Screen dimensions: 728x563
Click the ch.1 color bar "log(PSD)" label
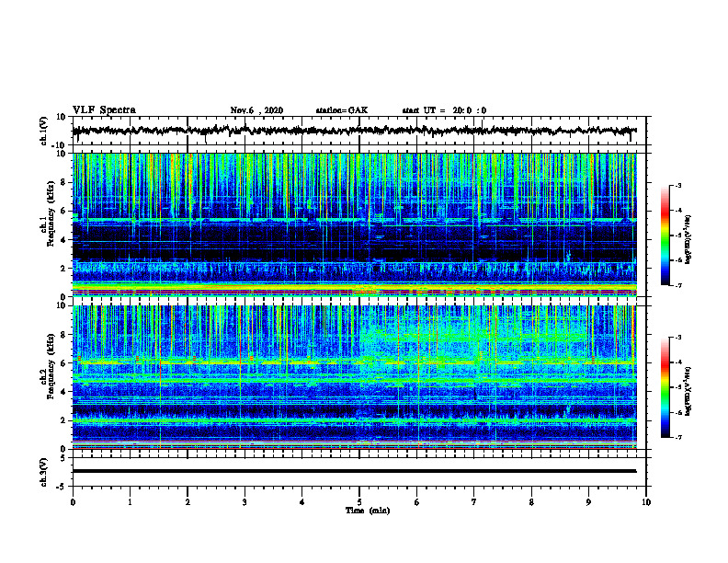[x=688, y=240]
